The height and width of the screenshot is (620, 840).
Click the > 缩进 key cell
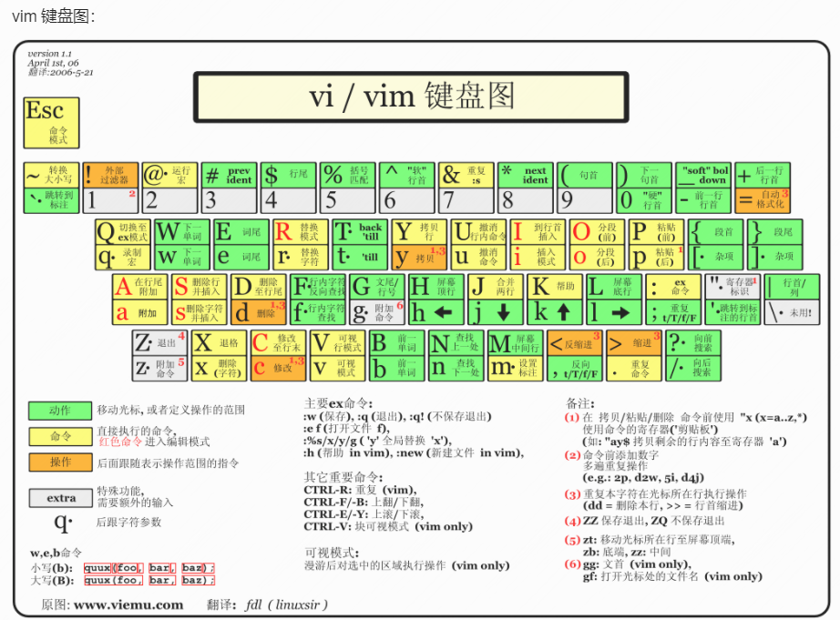pyautogui.click(x=634, y=342)
